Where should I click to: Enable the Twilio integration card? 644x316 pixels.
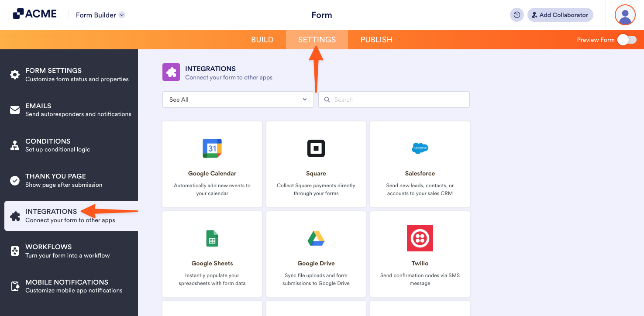click(x=420, y=254)
